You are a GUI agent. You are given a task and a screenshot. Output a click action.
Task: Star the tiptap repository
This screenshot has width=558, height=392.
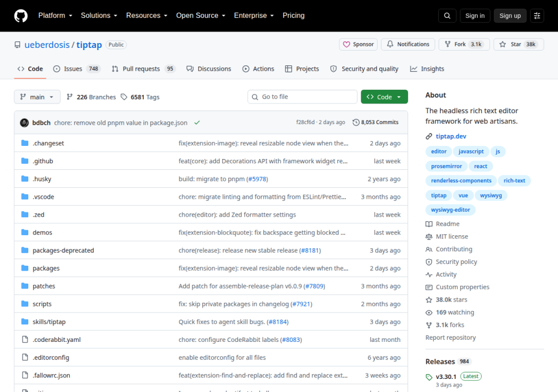pyautogui.click(x=519, y=45)
